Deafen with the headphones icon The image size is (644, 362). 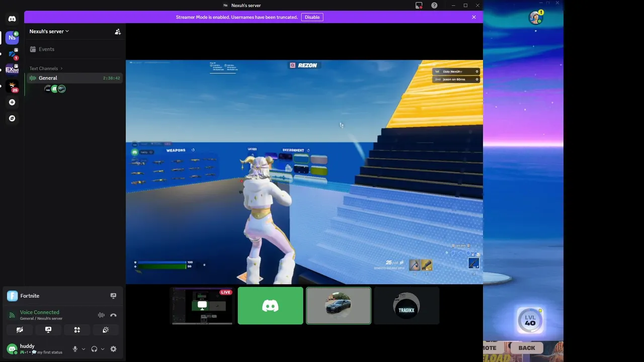[x=94, y=349]
